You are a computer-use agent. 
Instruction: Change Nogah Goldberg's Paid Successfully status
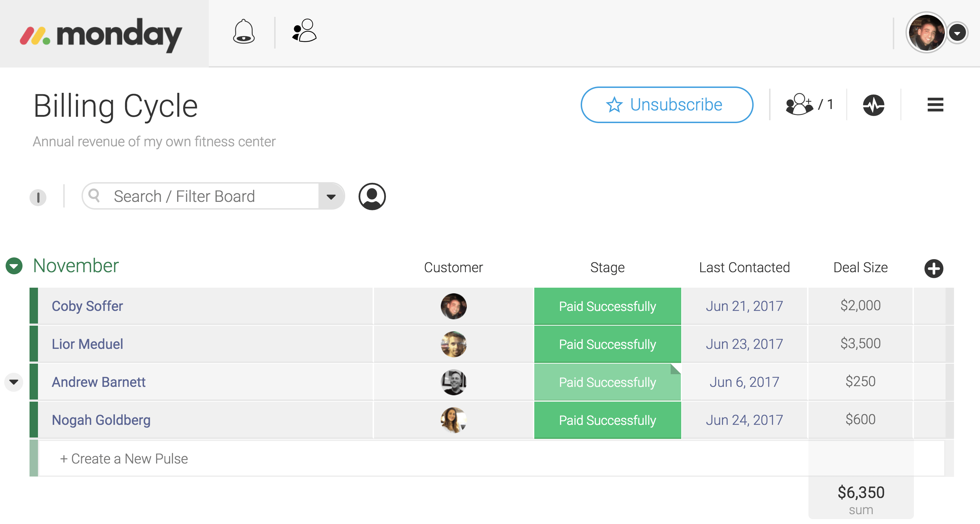coord(607,420)
